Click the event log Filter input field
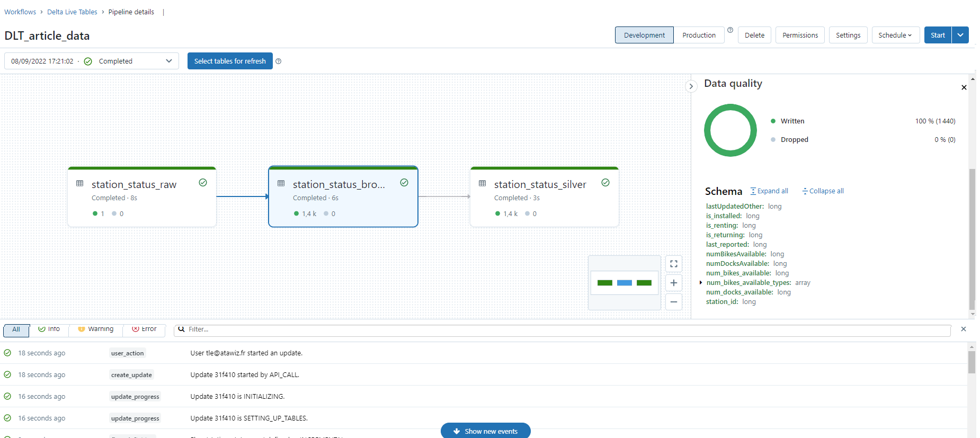The image size is (980, 438). coord(567,329)
